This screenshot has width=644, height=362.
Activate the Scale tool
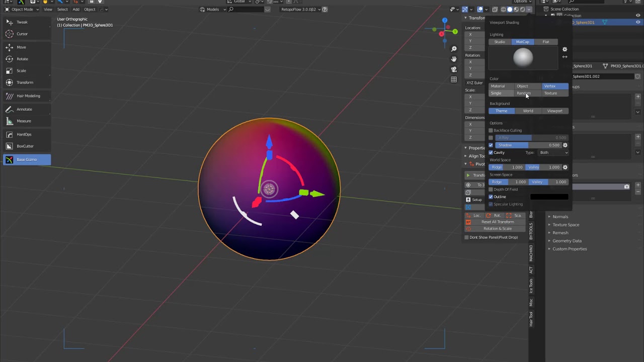(27, 70)
